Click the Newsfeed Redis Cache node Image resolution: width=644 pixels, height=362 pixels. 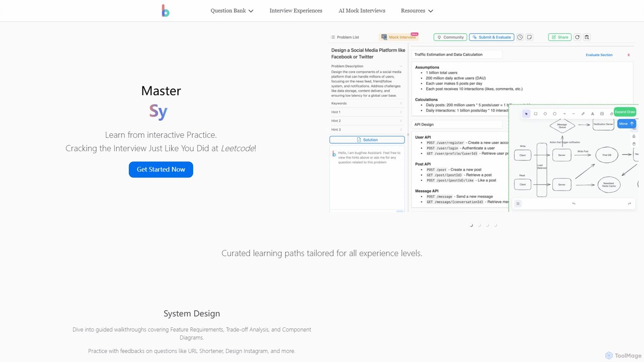609,185
